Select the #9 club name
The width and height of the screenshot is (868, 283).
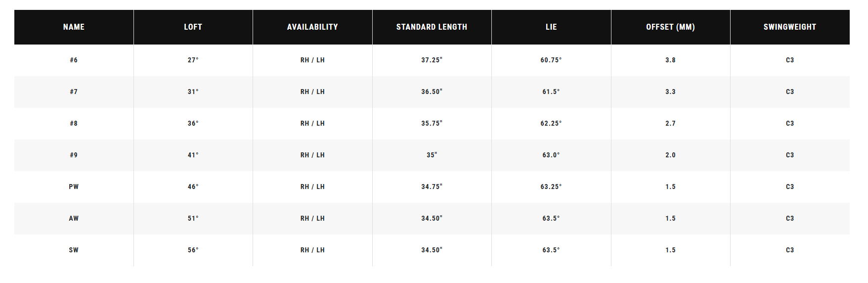[74, 155]
